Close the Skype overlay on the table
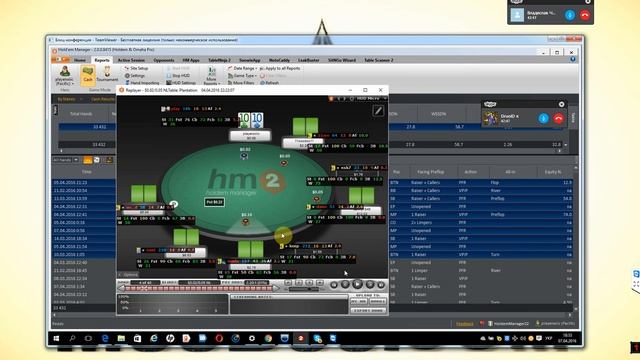640x360 pixels. [x=562, y=104]
